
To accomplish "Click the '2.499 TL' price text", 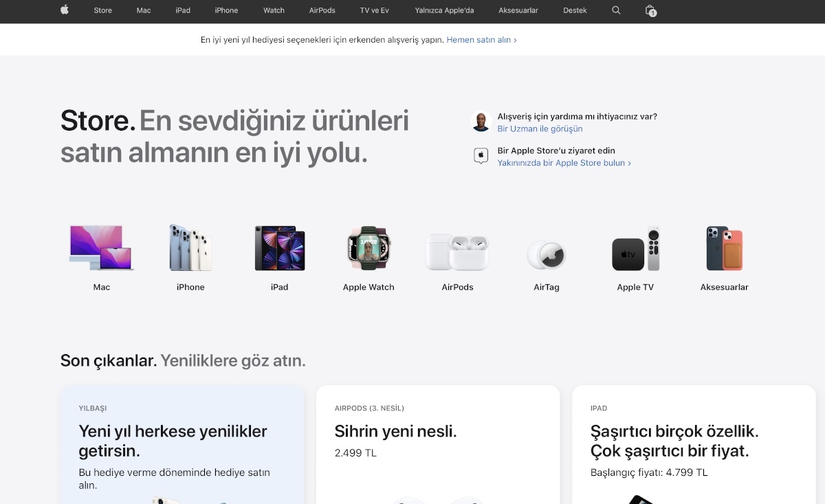I will pos(355,453).
